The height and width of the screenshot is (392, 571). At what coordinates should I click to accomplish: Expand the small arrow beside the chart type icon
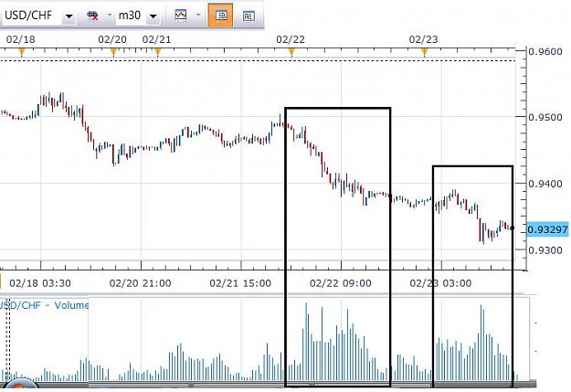pos(198,16)
